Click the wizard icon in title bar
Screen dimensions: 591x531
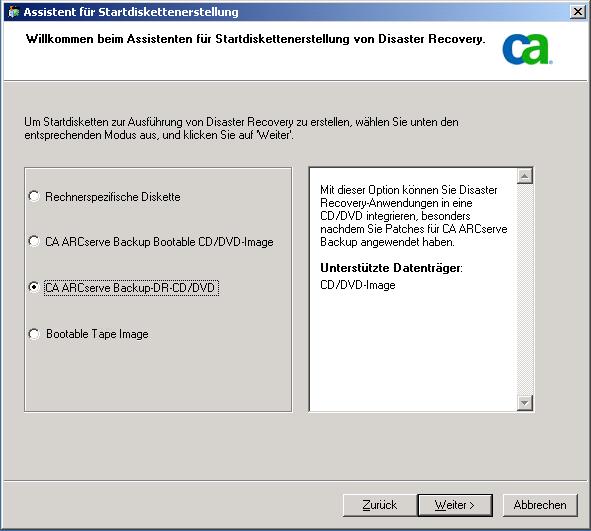tap(14, 12)
